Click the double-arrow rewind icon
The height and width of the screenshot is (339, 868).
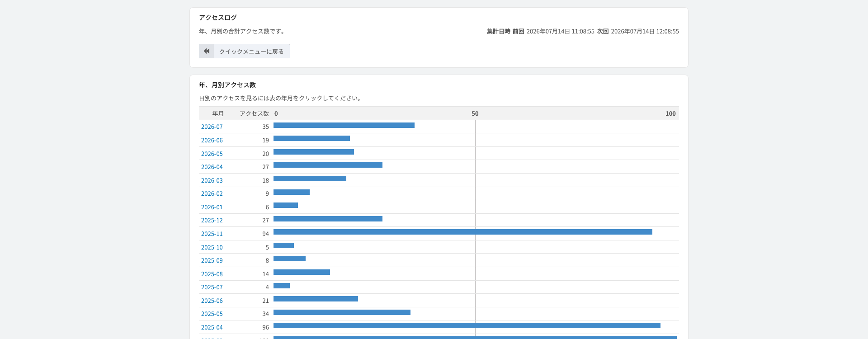click(206, 51)
